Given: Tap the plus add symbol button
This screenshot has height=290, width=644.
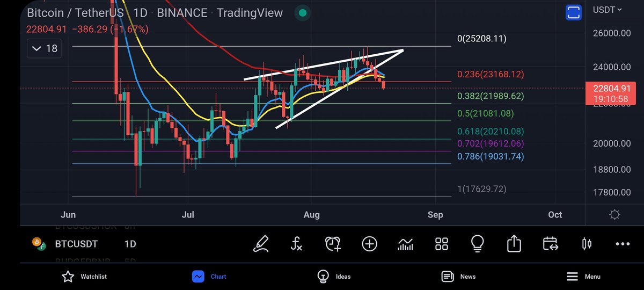Looking at the screenshot, I should tap(369, 244).
